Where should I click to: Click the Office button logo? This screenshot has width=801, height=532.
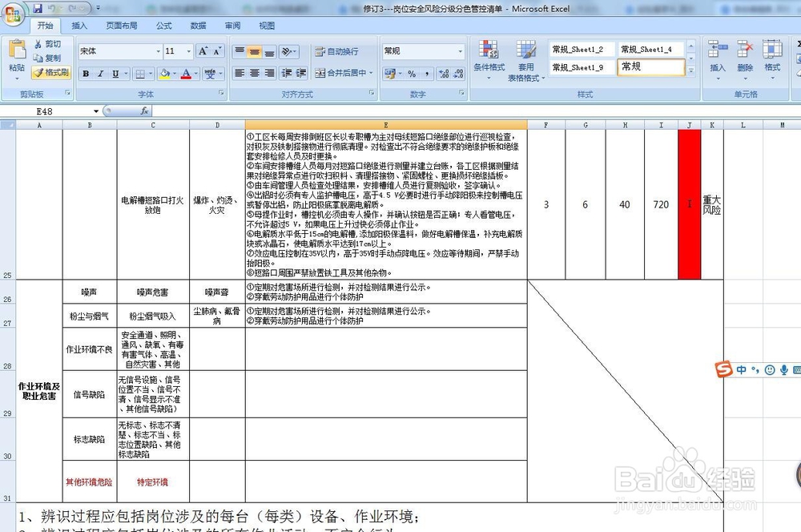click(x=14, y=14)
